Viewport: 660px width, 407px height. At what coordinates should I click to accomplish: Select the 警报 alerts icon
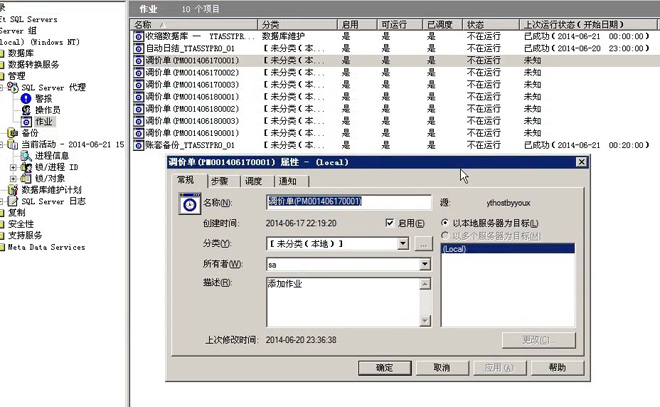26,98
